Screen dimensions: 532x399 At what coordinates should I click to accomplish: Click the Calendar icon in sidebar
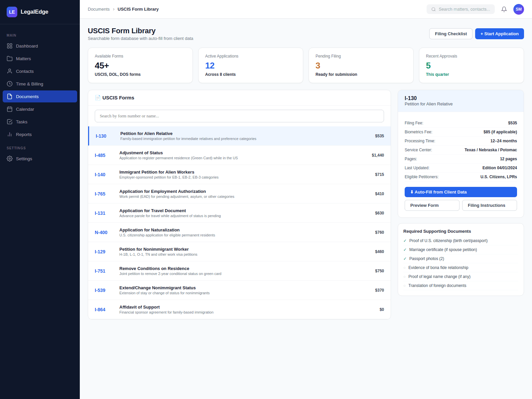coord(10,109)
